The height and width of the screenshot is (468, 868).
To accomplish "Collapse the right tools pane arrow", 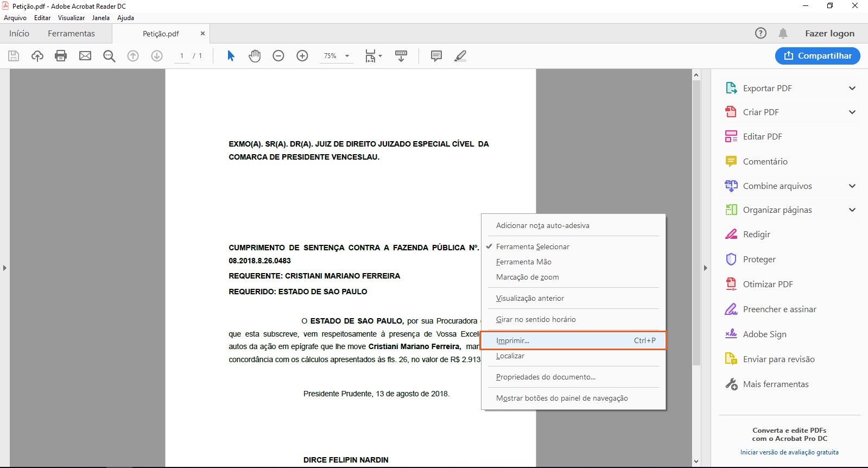I will [x=706, y=268].
